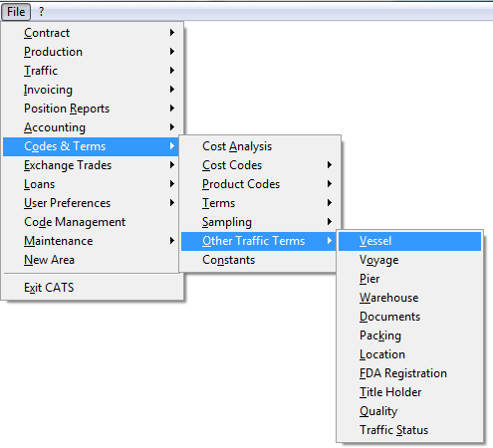Open the User Preferences entry

pos(92,203)
